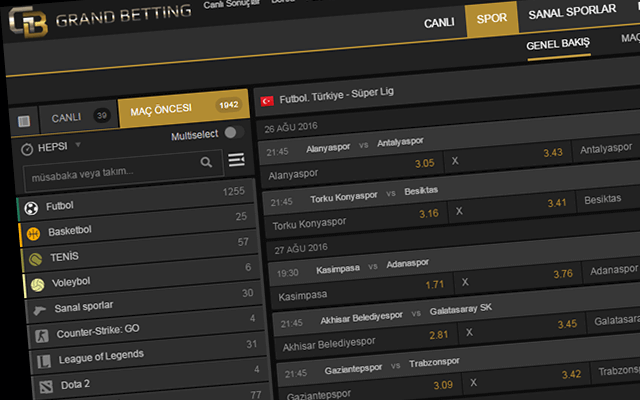This screenshot has height=400, width=640.
Task: Select the SPOR top navigation tab
Action: point(492,18)
